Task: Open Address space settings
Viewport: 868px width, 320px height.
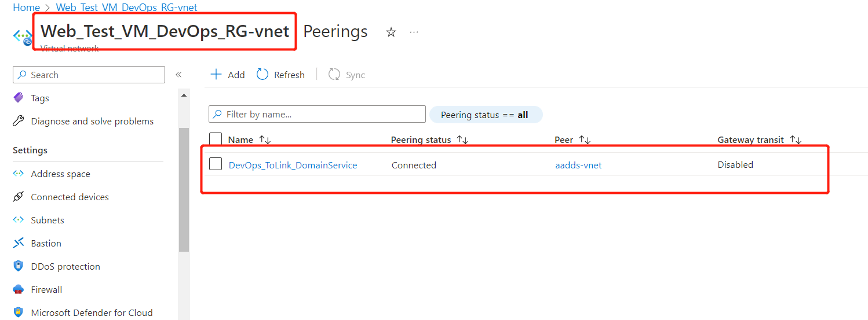Action: [x=60, y=174]
